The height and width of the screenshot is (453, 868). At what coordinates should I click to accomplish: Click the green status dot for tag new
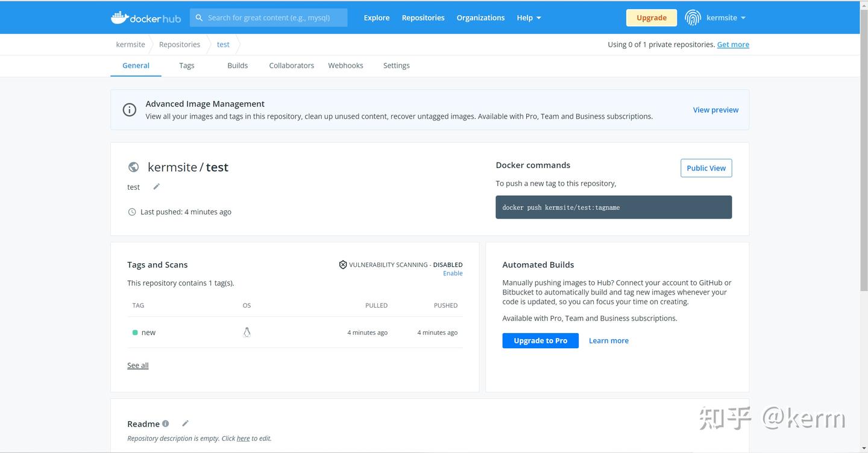click(135, 333)
